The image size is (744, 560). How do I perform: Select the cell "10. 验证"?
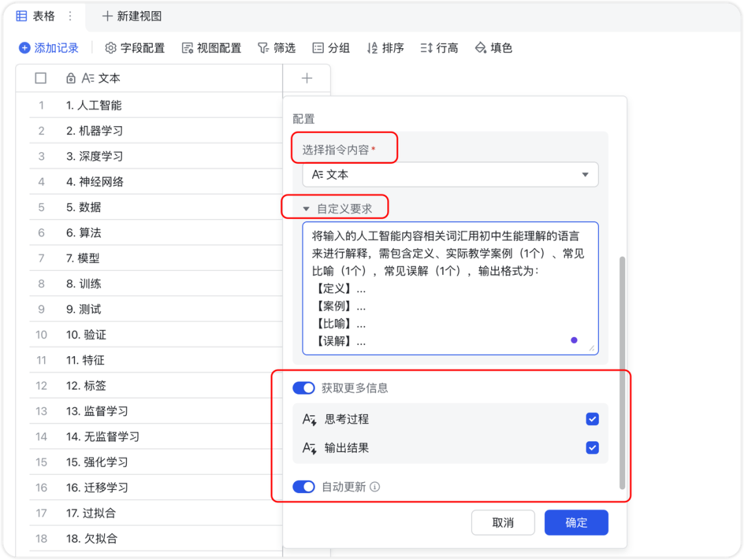(156, 335)
